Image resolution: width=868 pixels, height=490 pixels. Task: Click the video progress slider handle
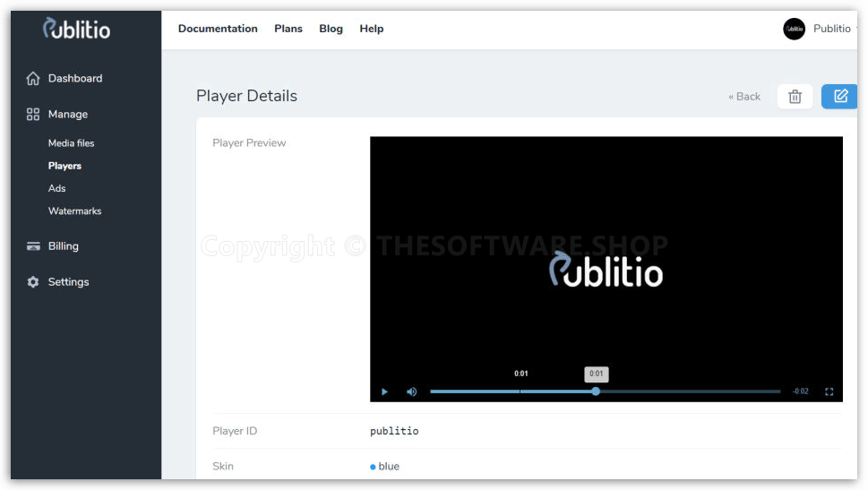coord(596,391)
